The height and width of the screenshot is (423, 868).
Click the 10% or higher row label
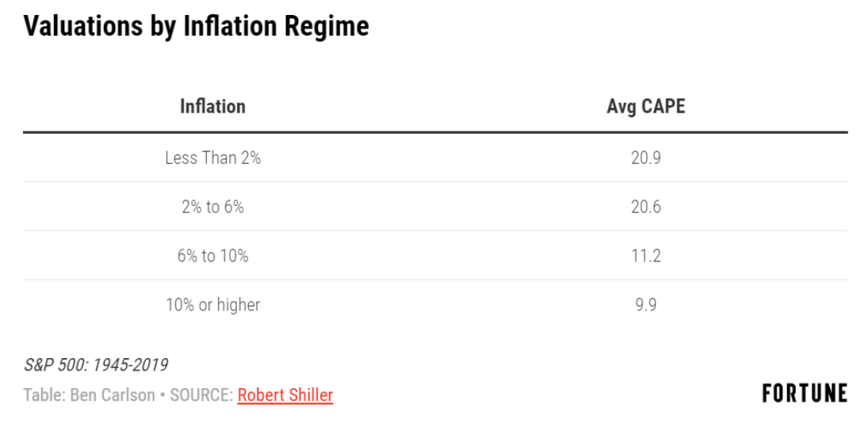point(212,305)
